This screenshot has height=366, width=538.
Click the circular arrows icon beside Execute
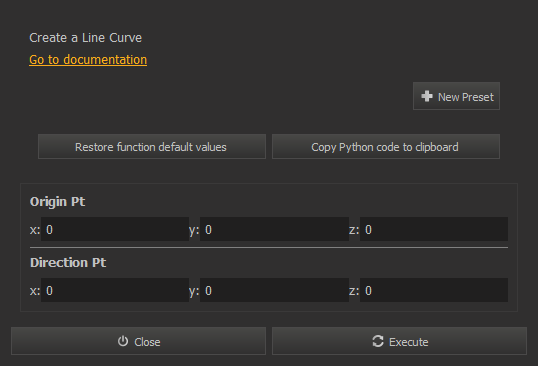click(x=378, y=341)
